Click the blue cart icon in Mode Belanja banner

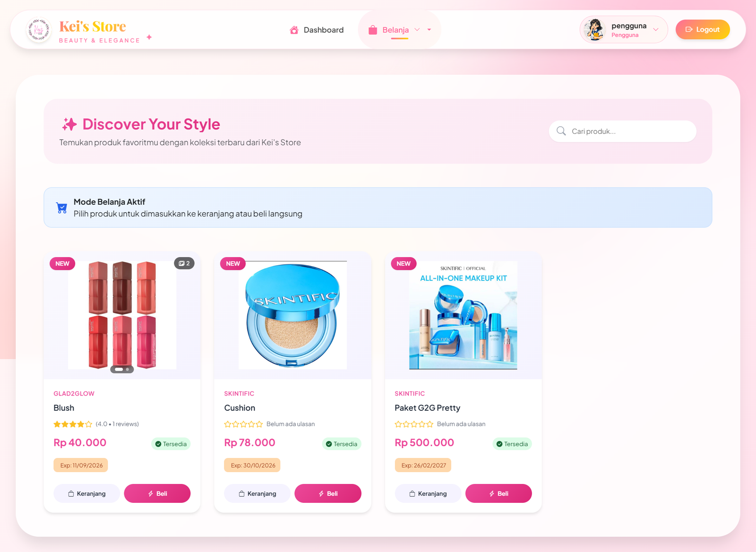[x=62, y=207]
